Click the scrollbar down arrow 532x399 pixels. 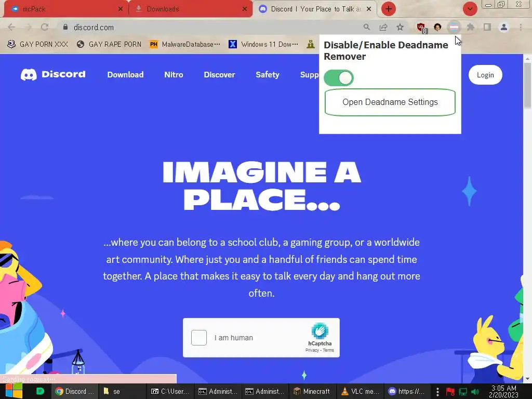(x=527, y=379)
